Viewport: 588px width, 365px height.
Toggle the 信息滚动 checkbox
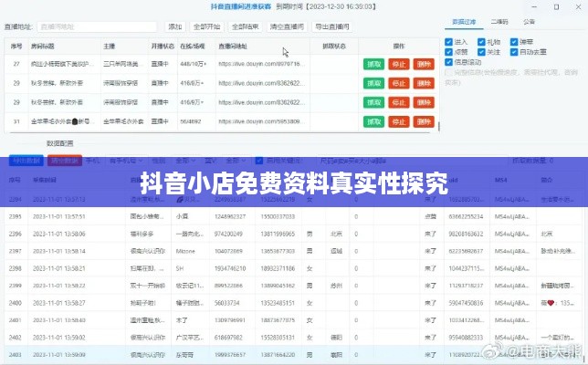[x=448, y=62]
